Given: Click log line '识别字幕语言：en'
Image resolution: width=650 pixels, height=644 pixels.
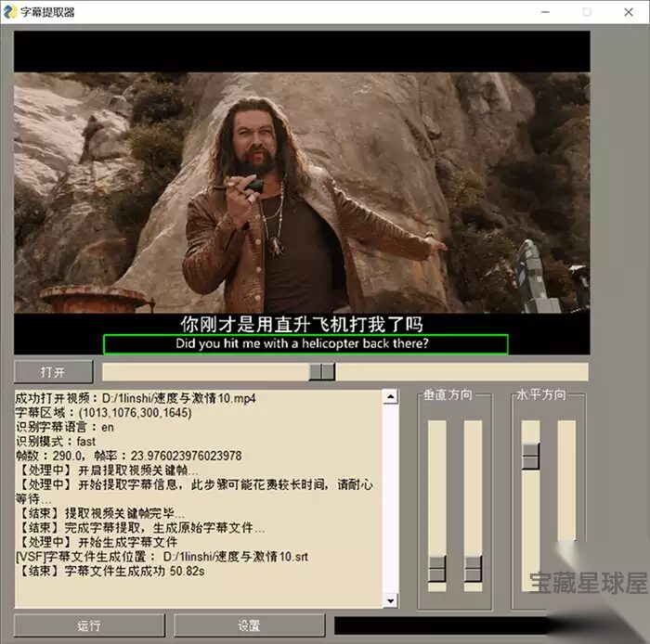Looking at the screenshot, I should pyautogui.click(x=65, y=427).
